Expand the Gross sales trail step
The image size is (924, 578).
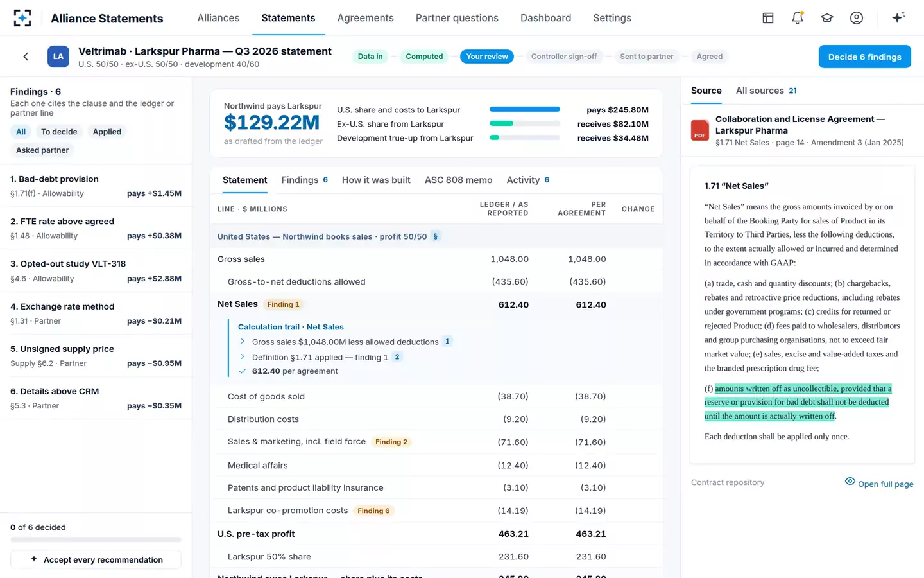(x=243, y=342)
